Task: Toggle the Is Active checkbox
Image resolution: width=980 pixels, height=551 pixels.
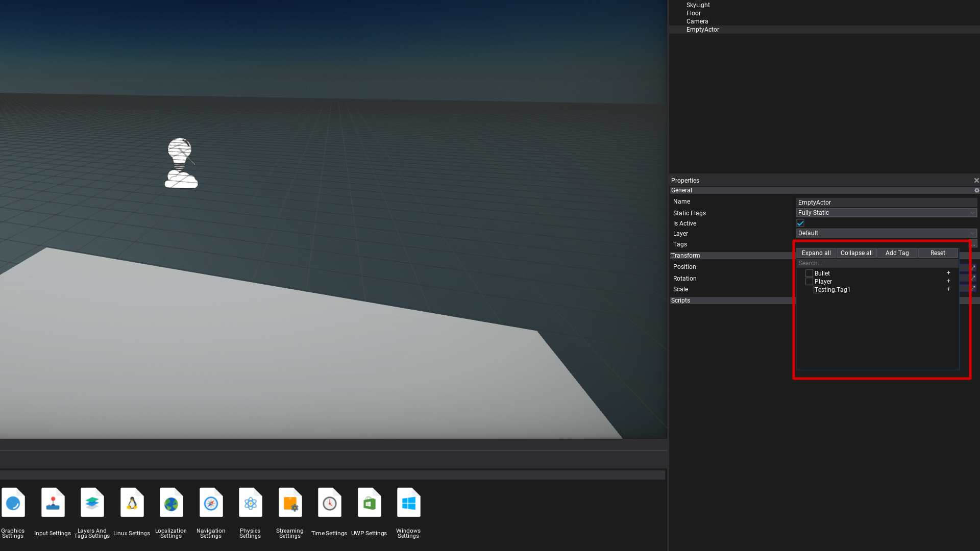Action: point(800,223)
